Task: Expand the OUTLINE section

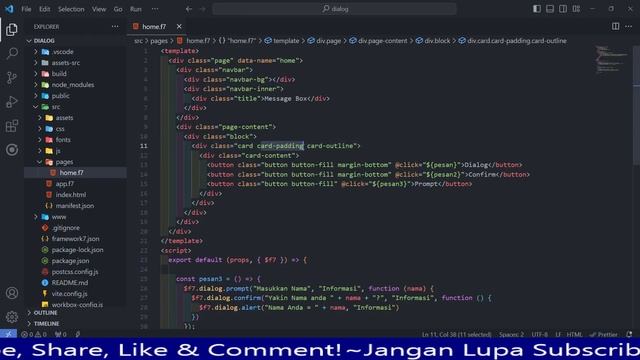Action: tap(75, 313)
